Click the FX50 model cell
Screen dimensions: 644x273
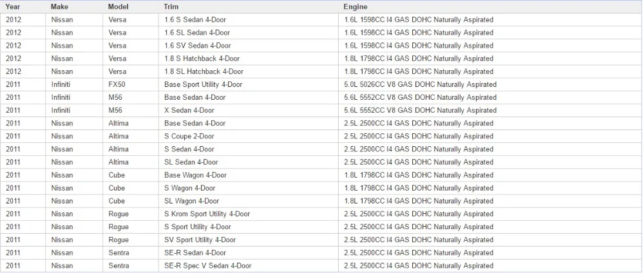[x=131, y=84]
